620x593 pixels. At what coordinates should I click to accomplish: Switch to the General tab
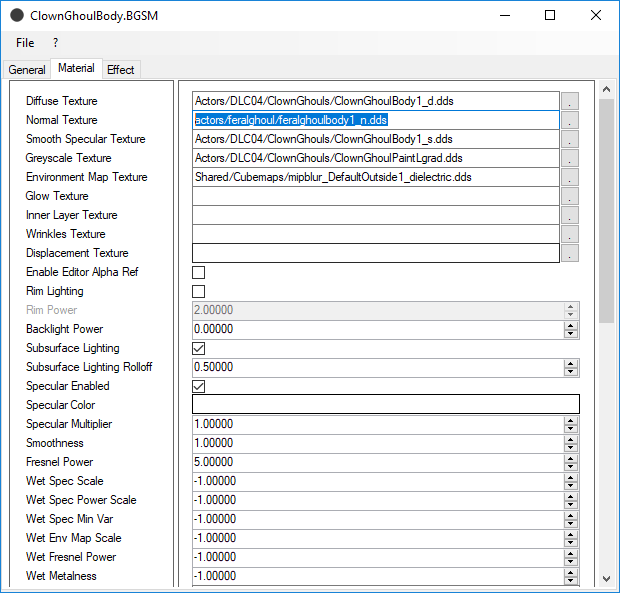click(27, 70)
